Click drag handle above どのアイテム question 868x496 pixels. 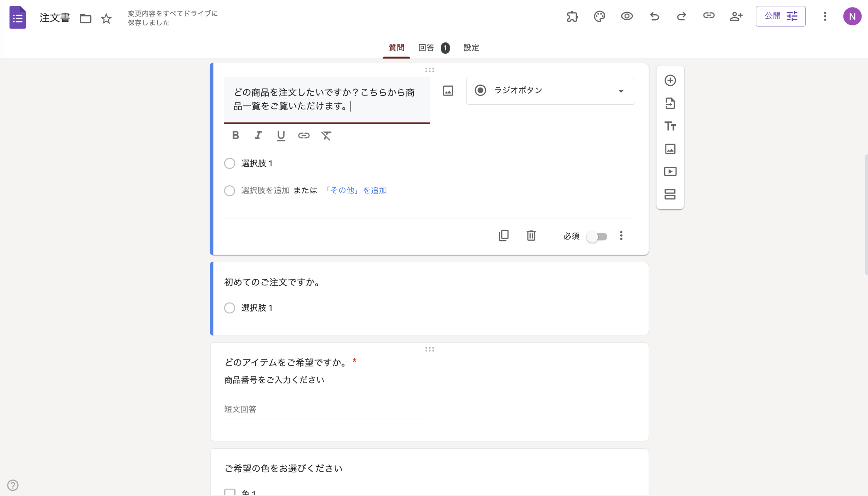tap(430, 349)
